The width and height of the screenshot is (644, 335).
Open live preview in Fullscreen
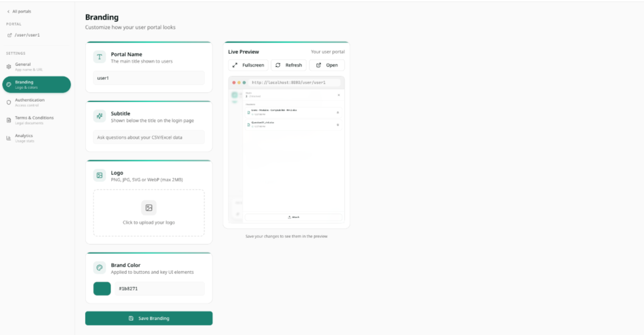(x=248, y=65)
